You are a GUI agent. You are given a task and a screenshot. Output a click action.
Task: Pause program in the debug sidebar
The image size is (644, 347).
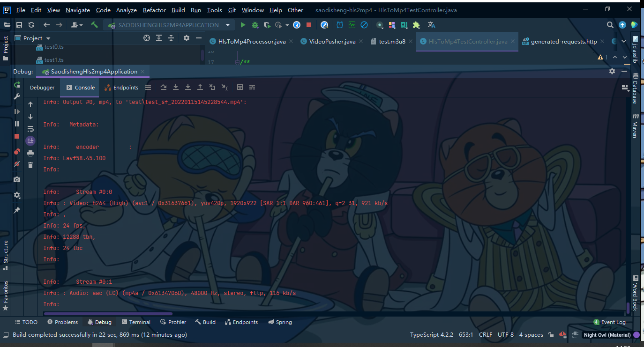click(x=17, y=124)
